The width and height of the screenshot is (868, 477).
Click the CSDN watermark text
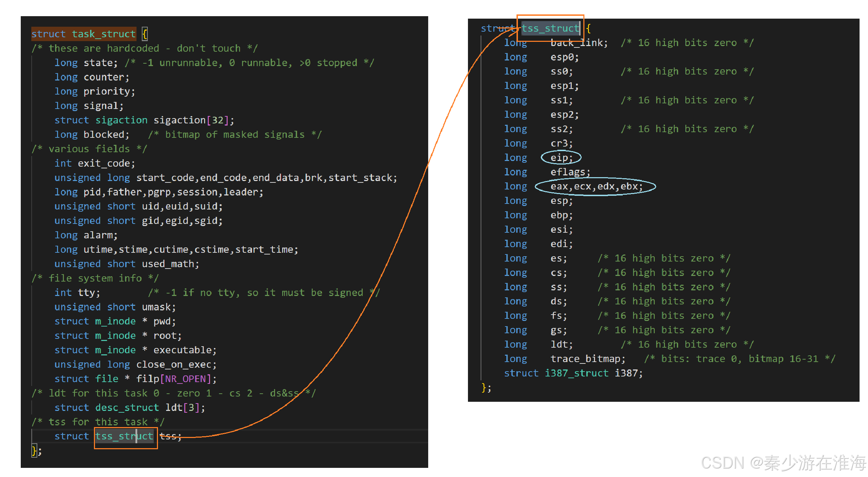pyautogui.click(x=783, y=463)
